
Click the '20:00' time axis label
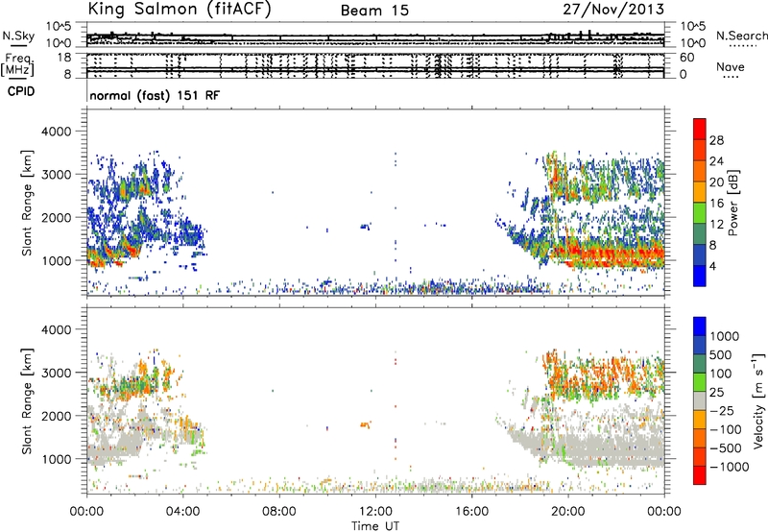[567, 512]
